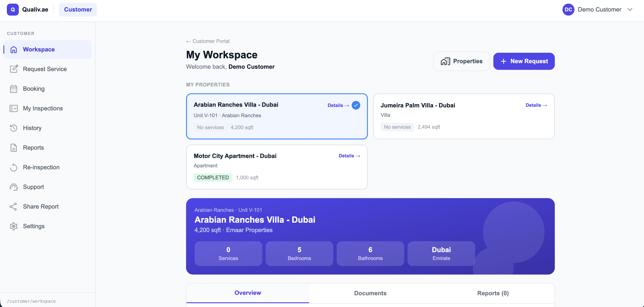Click the Reports document icon
The width and height of the screenshot is (644, 307).
13,148
